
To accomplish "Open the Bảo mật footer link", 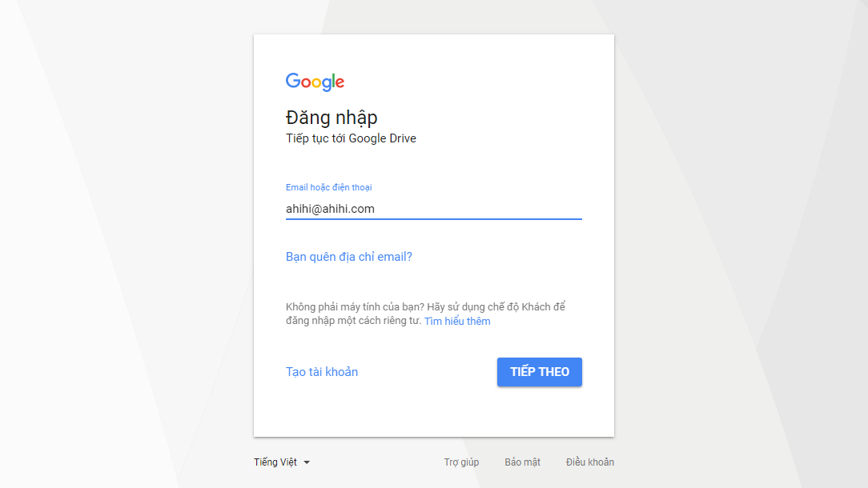I will coord(522,462).
